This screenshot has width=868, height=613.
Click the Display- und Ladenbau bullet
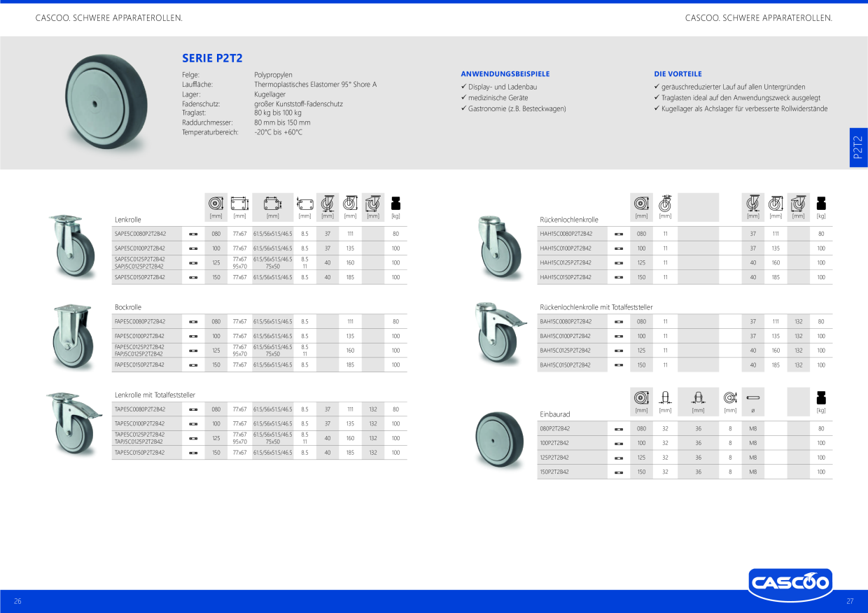pos(499,87)
